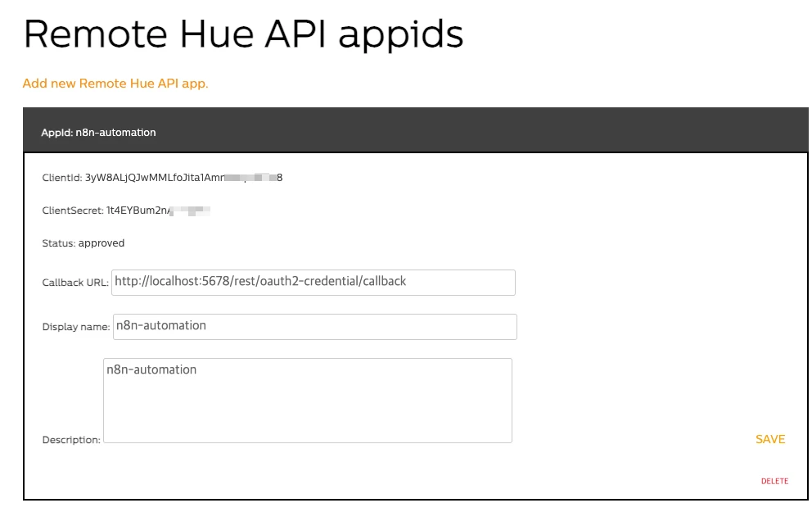Click the ClientId label text

pos(62,178)
